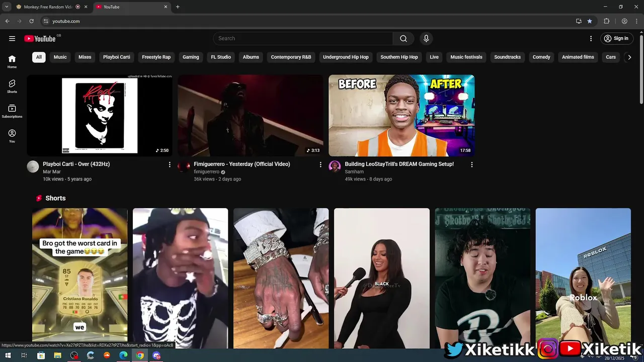This screenshot has height=362, width=644.
Task: Select the Underground Hip Hop chip
Action: pos(346,57)
